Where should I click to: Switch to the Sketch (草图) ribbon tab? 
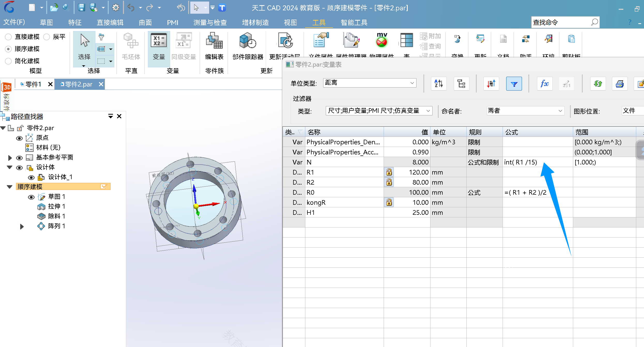click(x=47, y=22)
